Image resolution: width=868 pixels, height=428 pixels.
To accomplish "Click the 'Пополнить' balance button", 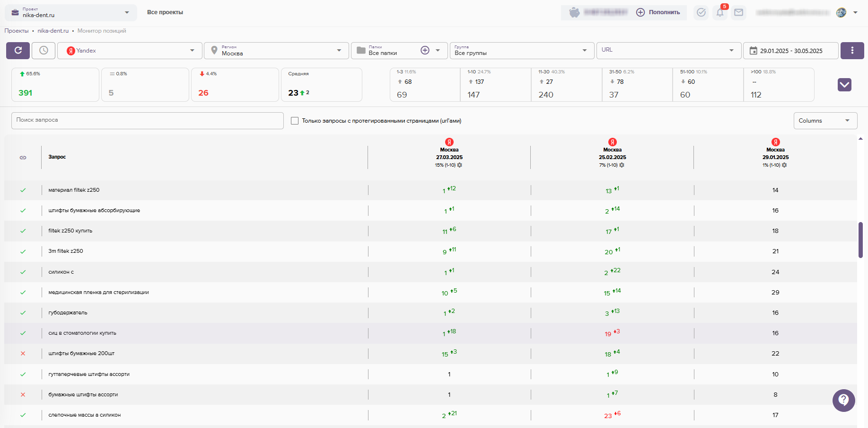I will (x=658, y=12).
